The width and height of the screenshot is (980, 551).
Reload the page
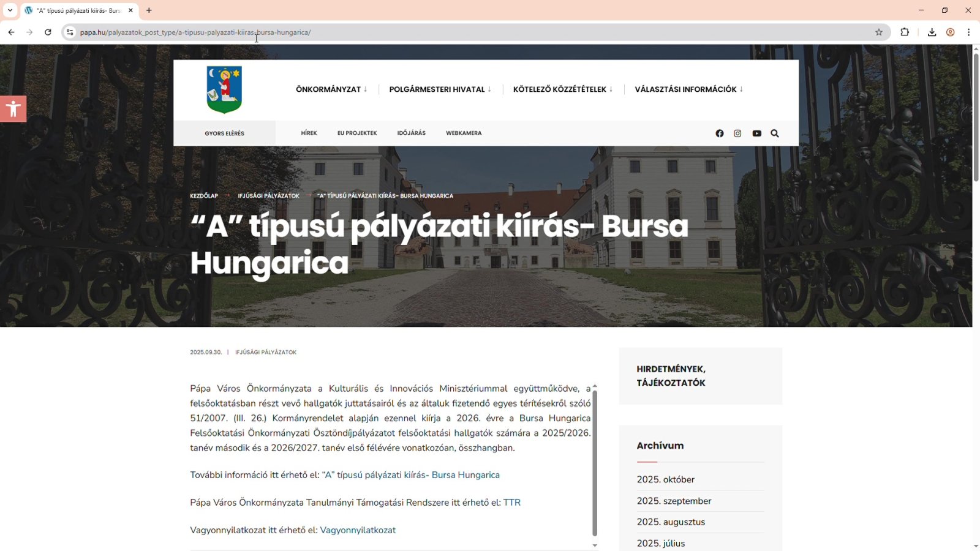48,32
